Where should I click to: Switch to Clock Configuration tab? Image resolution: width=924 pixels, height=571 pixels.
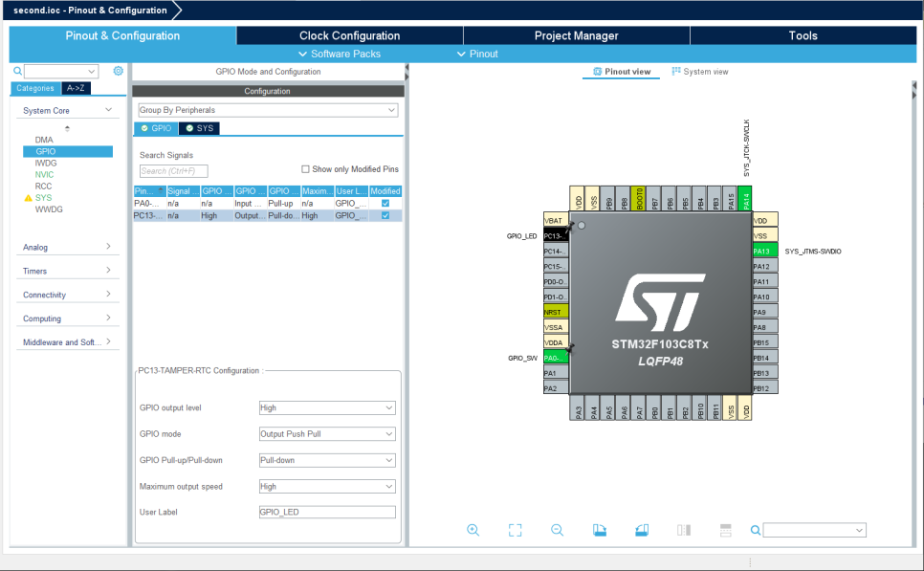[349, 35]
